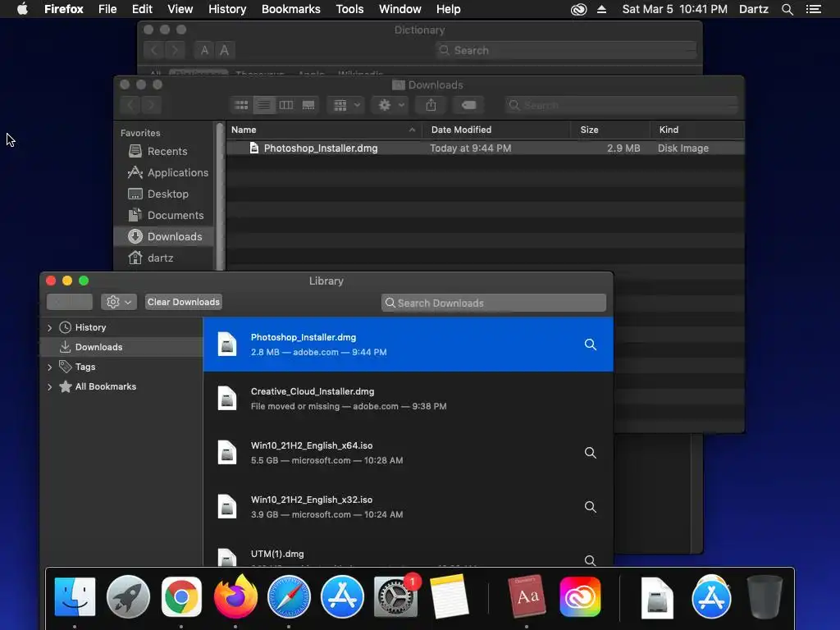Switch Downloads window to gallery view

[308, 105]
